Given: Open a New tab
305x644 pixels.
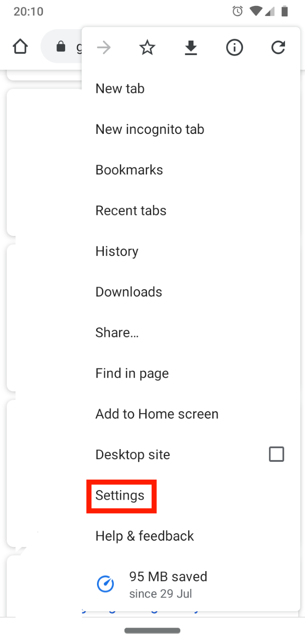Looking at the screenshot, I should tap(120, 88).
